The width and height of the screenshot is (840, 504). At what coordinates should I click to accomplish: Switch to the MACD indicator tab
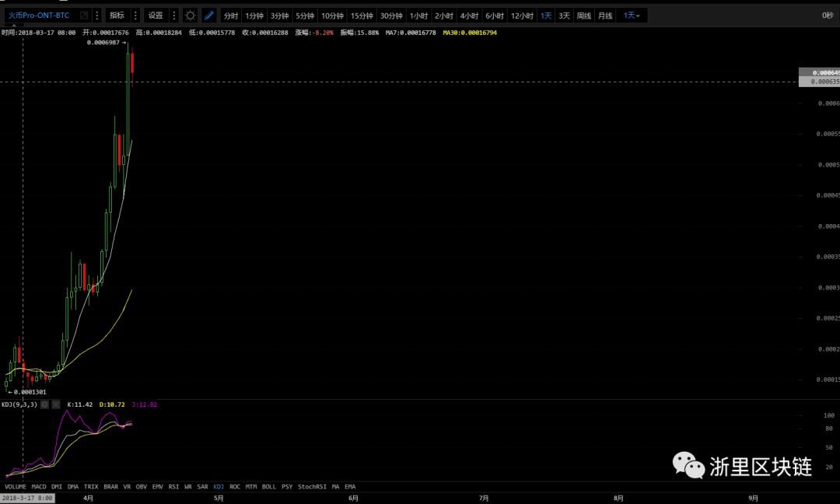pyautogui.click(x=39, y=486)
